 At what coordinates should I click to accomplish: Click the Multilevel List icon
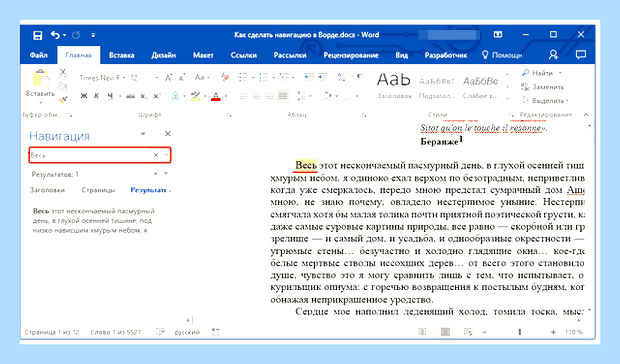[284, 77]
